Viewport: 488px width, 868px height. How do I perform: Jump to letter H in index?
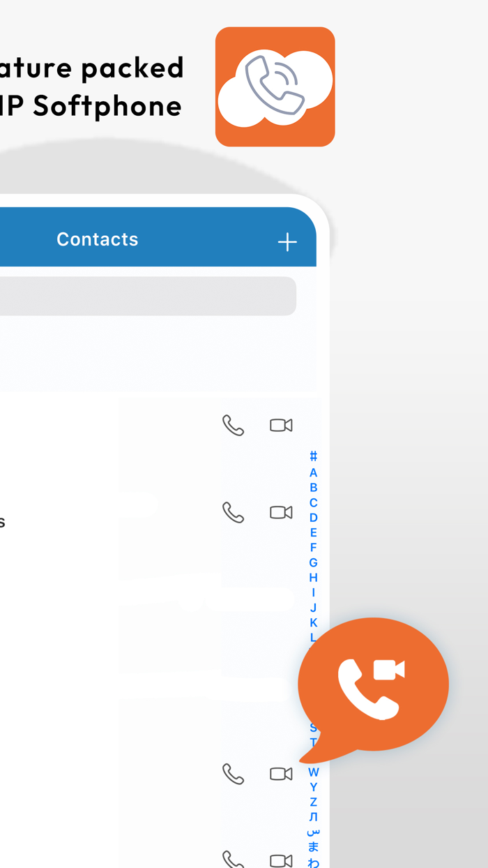tap(313, 578)
